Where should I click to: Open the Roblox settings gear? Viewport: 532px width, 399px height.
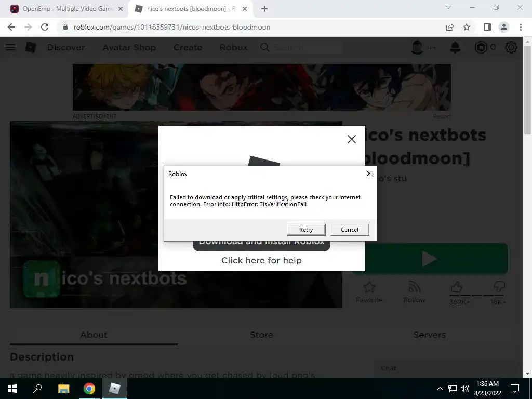coord(511,47)
